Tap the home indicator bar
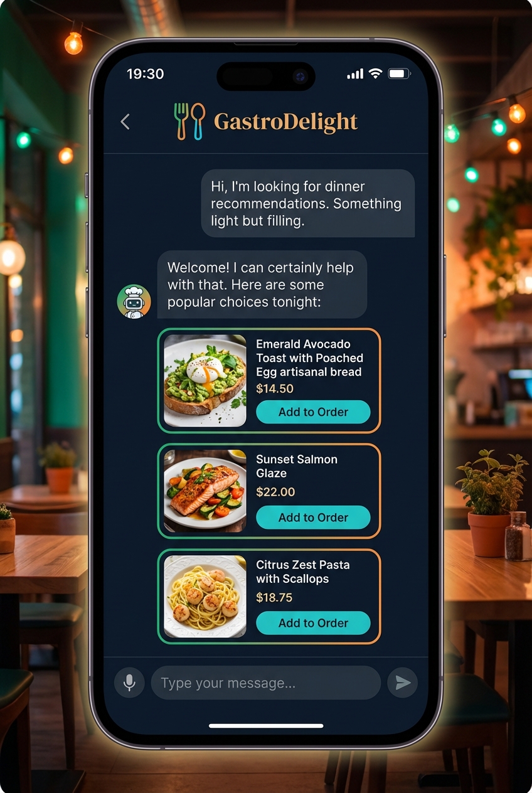 point(266,726)
